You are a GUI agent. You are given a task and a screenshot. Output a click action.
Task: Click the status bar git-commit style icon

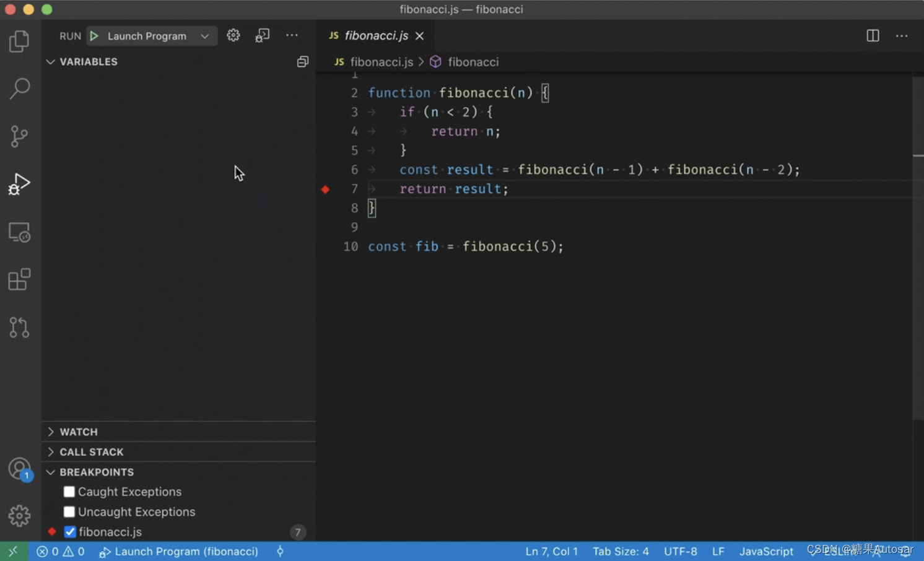pyautogui.click(x=280, y=551)
